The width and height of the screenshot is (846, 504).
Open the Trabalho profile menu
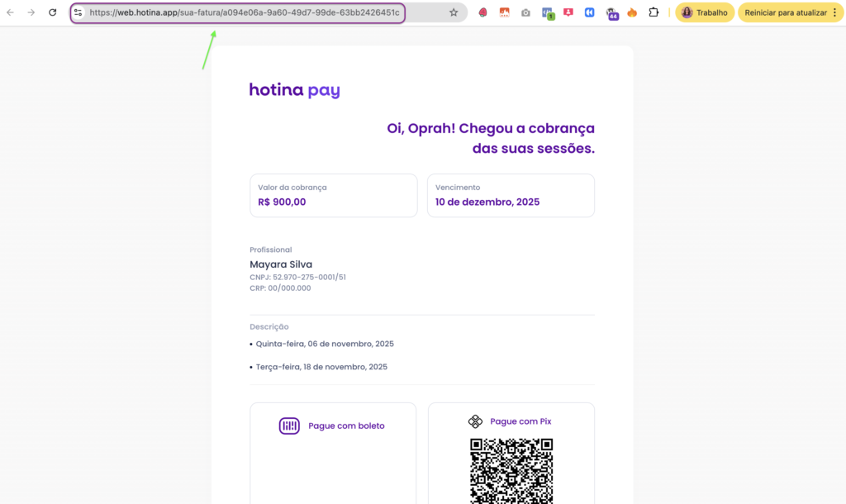coord(705,12)
